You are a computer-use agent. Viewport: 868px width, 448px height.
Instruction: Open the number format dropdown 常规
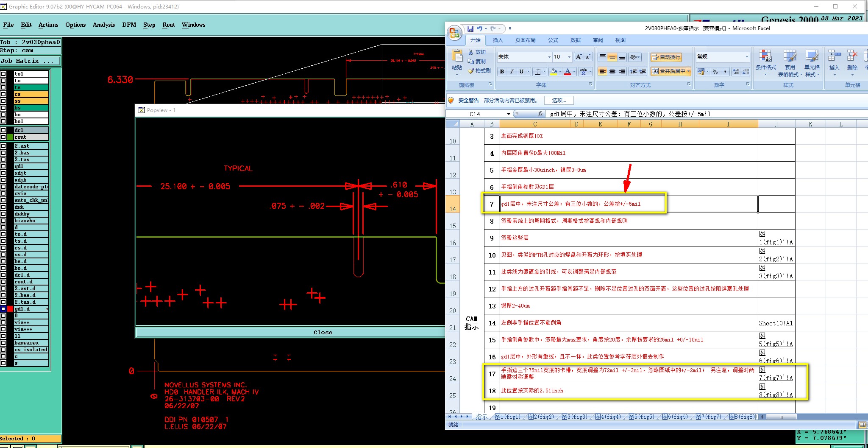pyautogui.click(x=747, y=57)
